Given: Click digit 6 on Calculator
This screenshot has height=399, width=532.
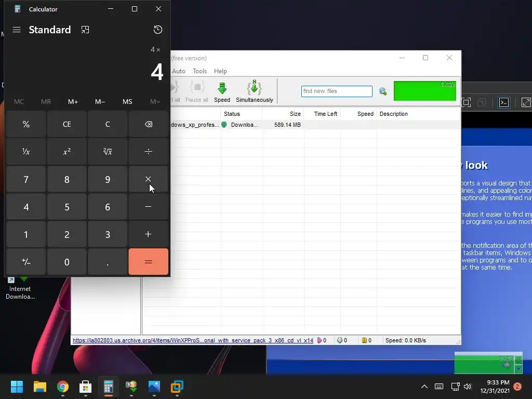Looking at the screenshot, I should (108, 207).
